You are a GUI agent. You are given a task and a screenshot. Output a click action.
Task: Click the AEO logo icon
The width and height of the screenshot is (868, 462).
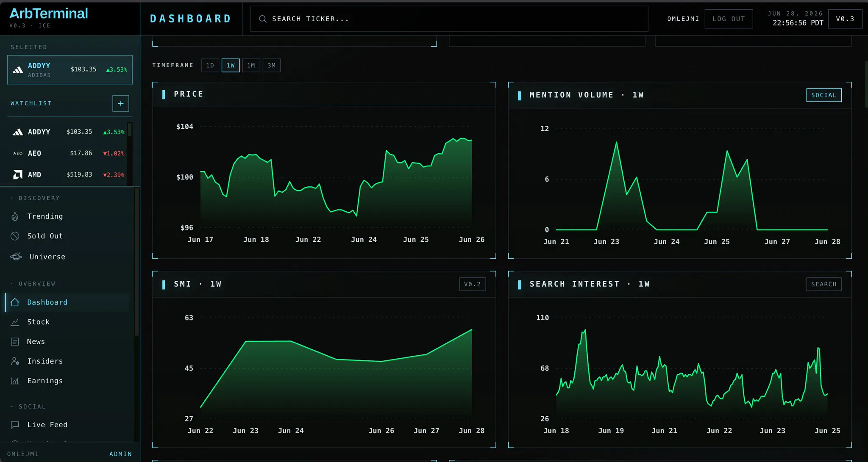click(18, 153)
